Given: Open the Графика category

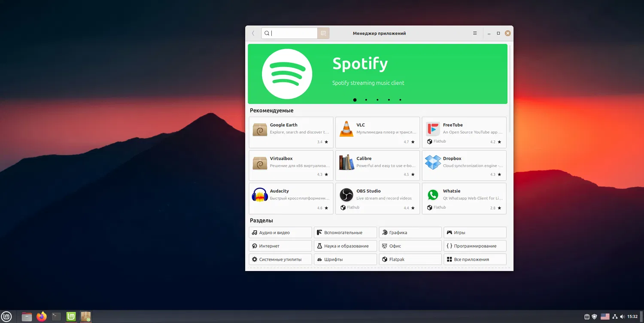Looking at the screenshot, I should (x=410, y=233).
